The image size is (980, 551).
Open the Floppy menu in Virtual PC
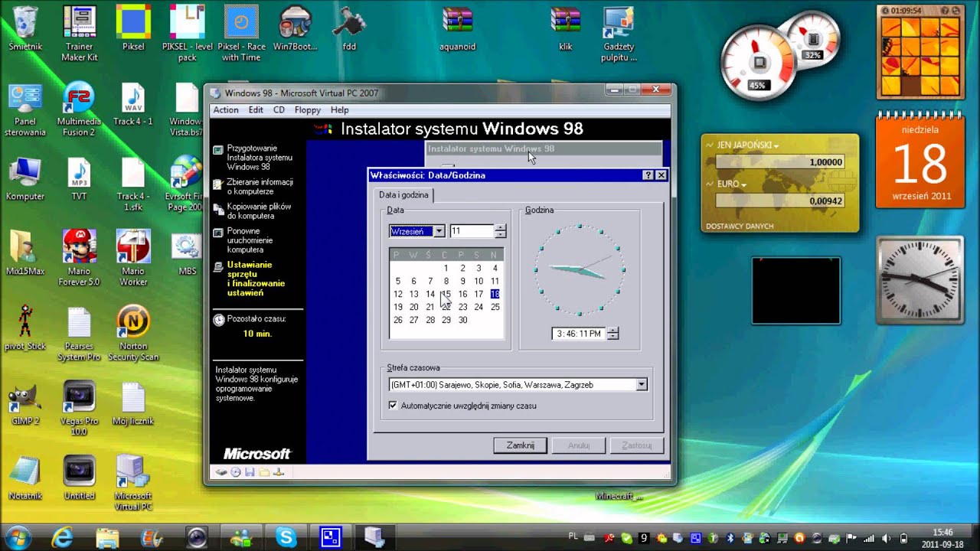[308, 110]
